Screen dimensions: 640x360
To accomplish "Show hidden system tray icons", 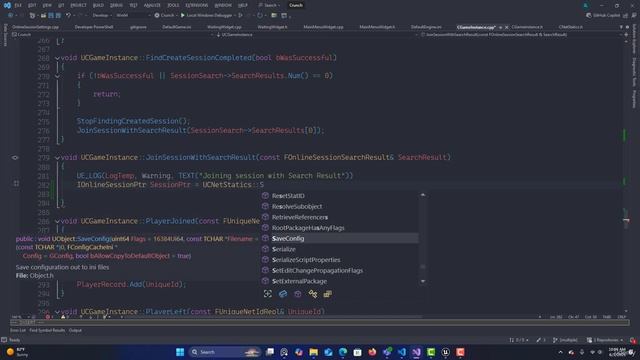I will (560, 352).
